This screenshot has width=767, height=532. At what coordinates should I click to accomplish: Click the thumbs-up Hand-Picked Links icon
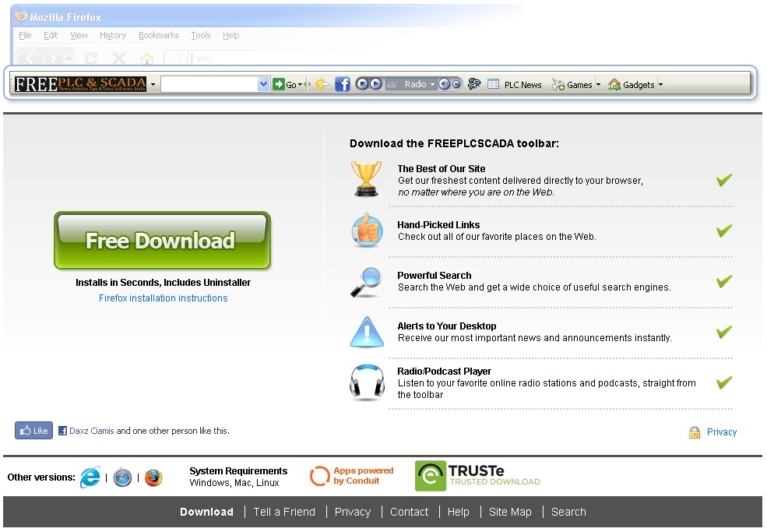click(367, 230)
